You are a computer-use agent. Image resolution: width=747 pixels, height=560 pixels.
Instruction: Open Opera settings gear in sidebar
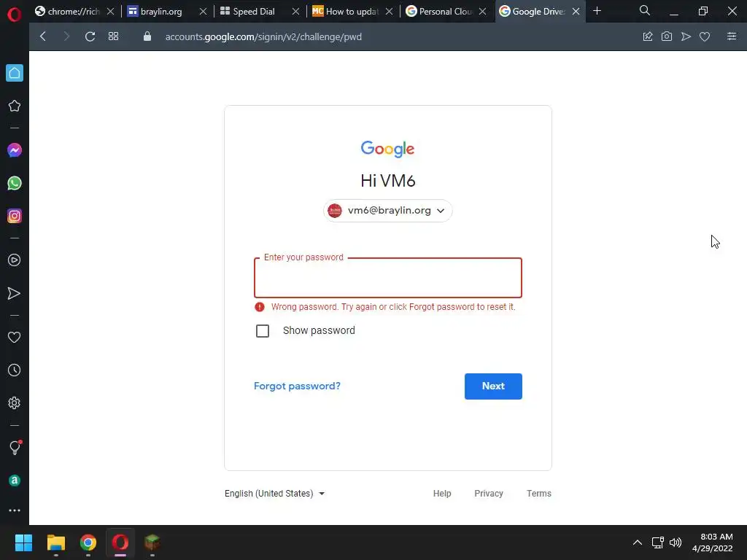[x=15, y=402]
